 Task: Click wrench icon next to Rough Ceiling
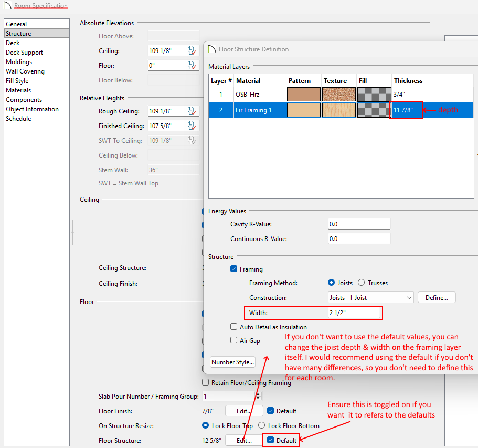192,111
